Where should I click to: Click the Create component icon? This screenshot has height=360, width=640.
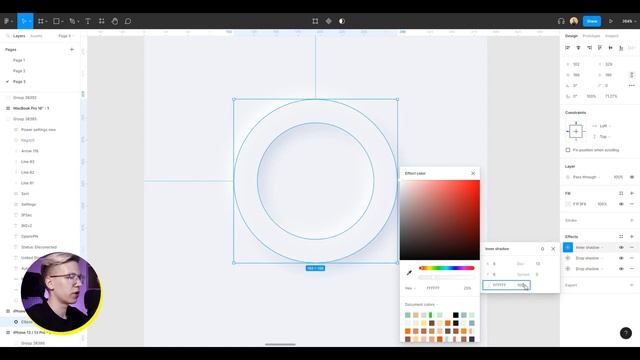click(329, 21)
